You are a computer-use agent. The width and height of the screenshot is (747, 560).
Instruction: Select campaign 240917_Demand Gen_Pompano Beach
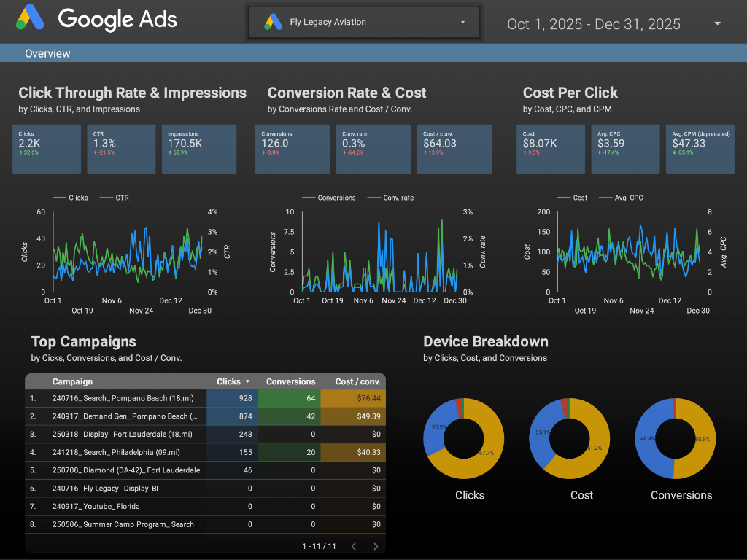(125, 416)
